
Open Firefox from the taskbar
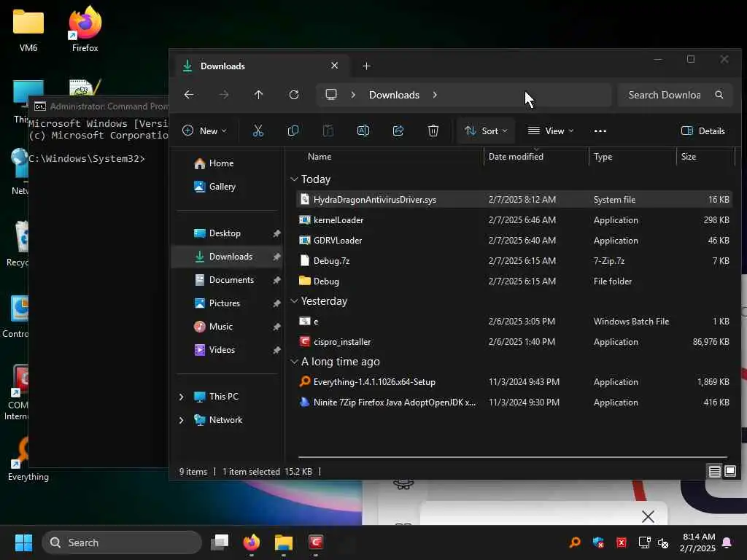pos(252,542)
